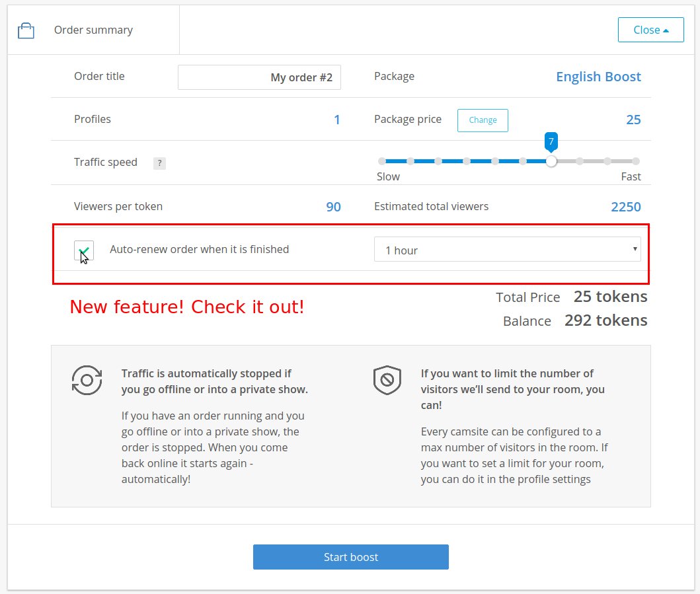Set traffic speed to the fastest slider stop
The height and width of the screenshot is (594, 700).
636,161
